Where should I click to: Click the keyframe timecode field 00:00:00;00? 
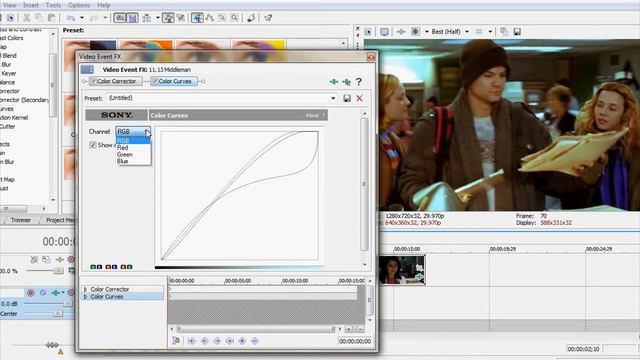coord(355,341)
